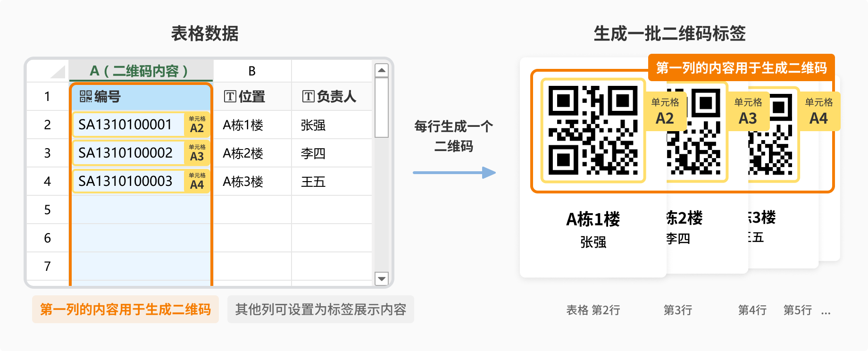Click cell A栋3楼 in the table

point(252,182)
